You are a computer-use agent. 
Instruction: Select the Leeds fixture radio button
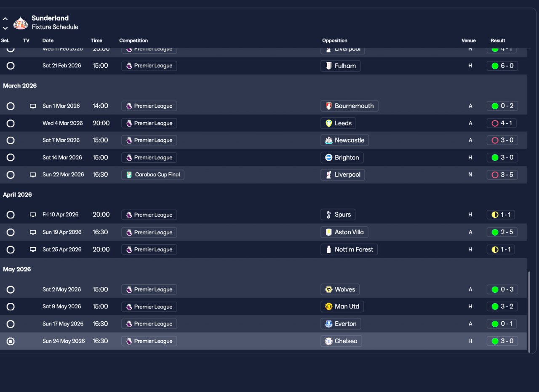coord(11,123)
